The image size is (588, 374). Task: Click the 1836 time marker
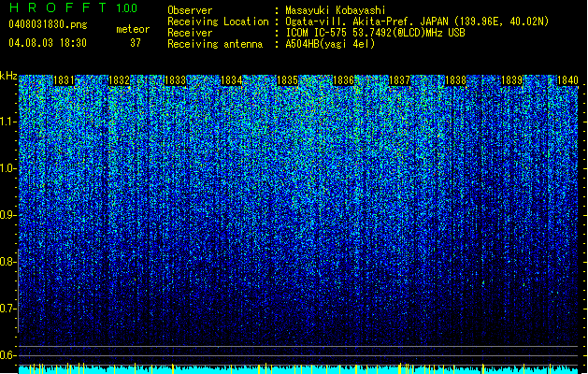343,80
